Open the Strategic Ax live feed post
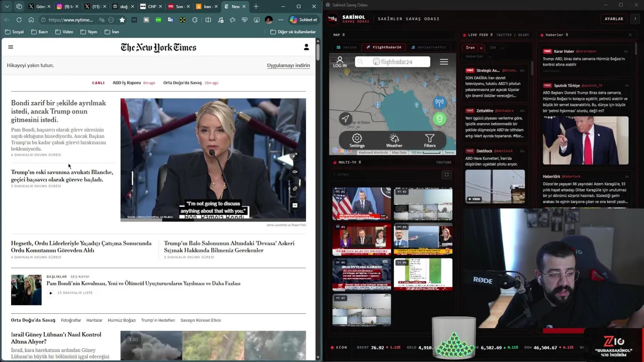The image size is (644, 362). click(495, 83)
